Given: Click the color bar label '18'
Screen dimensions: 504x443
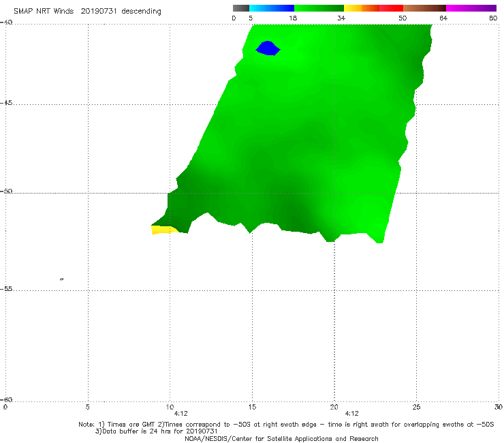Looking at the screenshot, I should (x=293, y=18).
